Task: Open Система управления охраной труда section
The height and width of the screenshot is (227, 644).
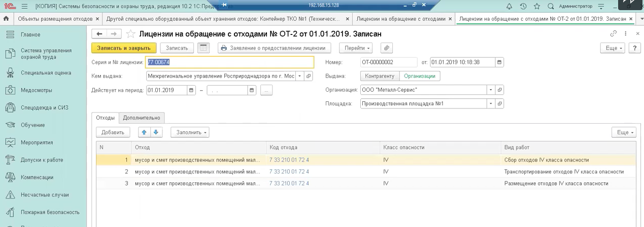Action: pyautogui.click(x=46, y=54)
